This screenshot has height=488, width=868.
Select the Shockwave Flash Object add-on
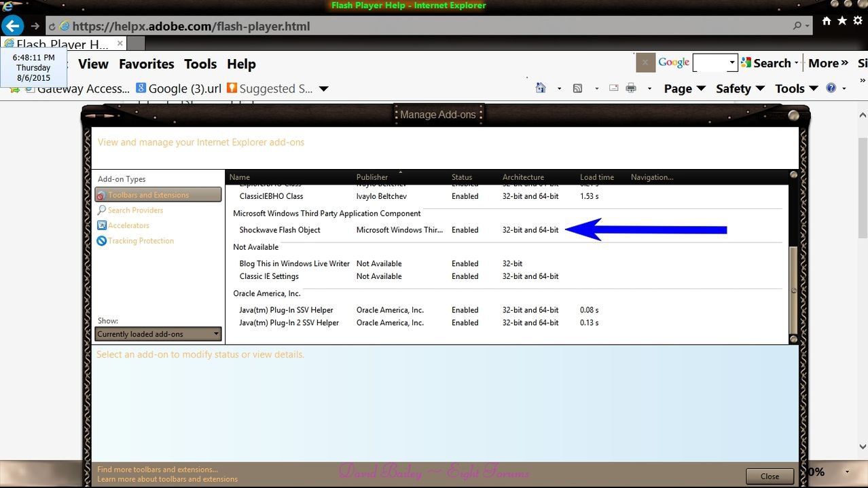click(507, 230)
